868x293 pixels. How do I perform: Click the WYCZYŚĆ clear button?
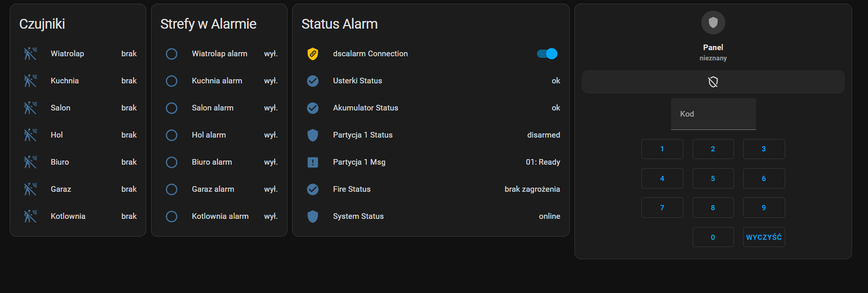764,237
